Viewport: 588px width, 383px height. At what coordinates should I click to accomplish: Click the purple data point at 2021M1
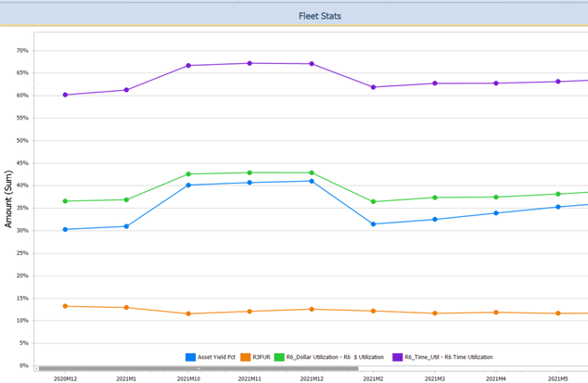126,90
